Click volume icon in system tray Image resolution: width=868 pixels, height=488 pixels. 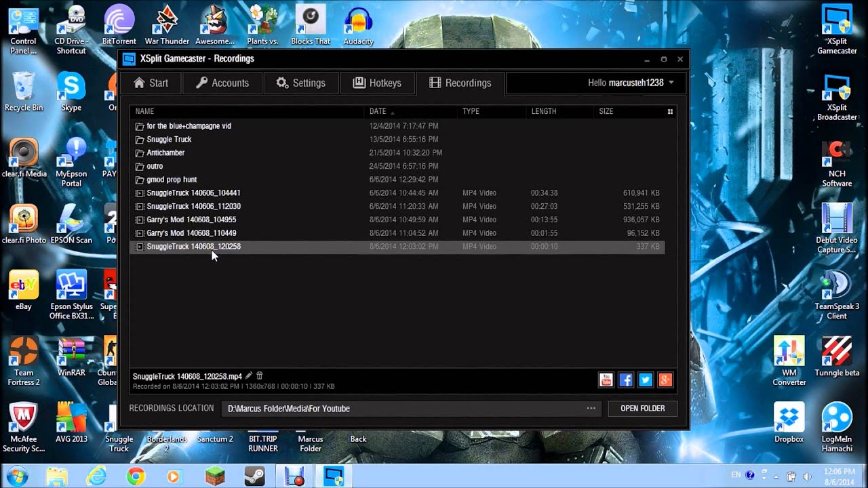coord(806,476)
